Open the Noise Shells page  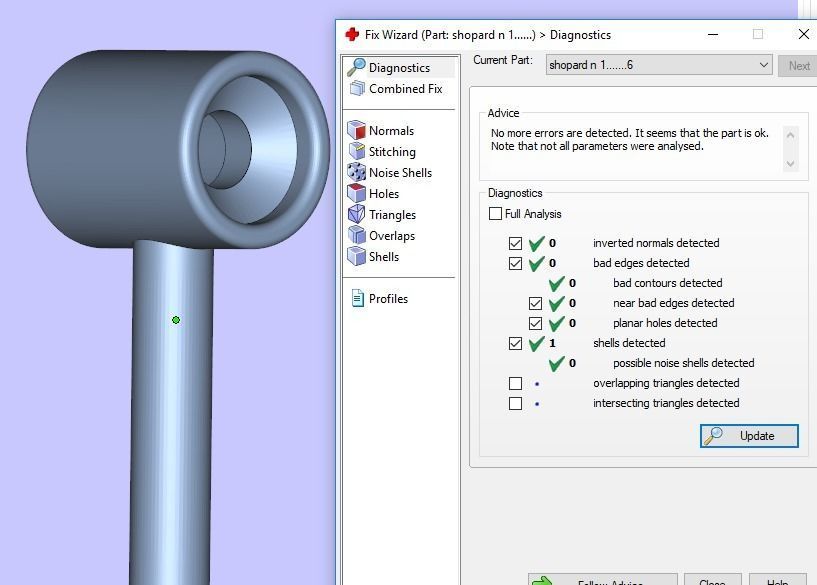tap(400, 172)
